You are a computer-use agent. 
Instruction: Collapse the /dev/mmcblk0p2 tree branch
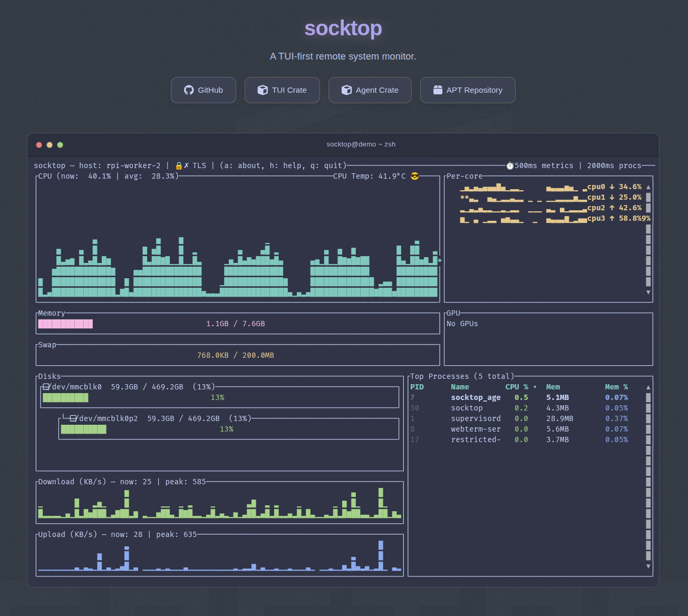click(x=73, y=418)
